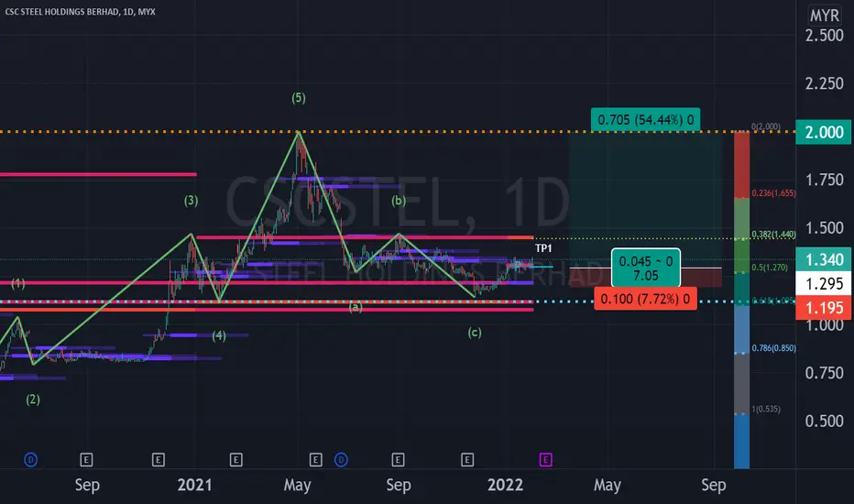Click the 1.750 price axis label
Screen dimensions: 854x504
coord(824,180)
